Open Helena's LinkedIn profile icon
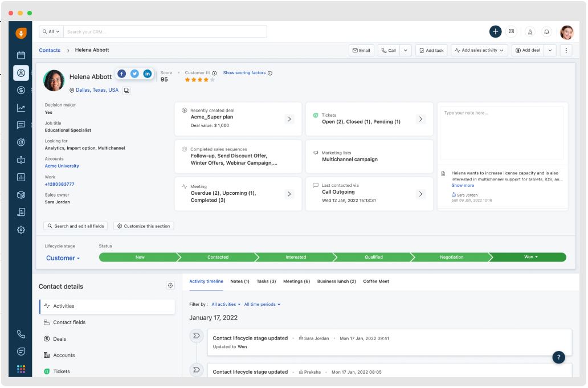The image size is (588, 388). tap(148, 74)
